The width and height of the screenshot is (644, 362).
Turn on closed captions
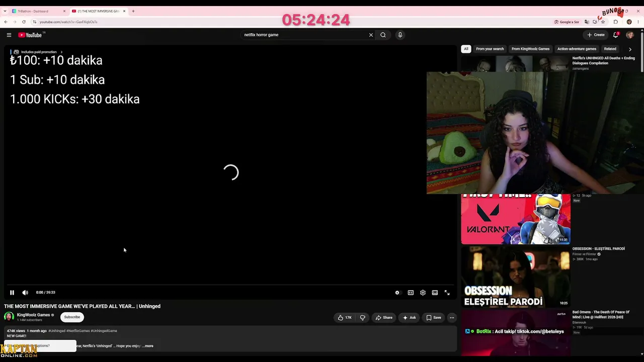click(411, 293)
